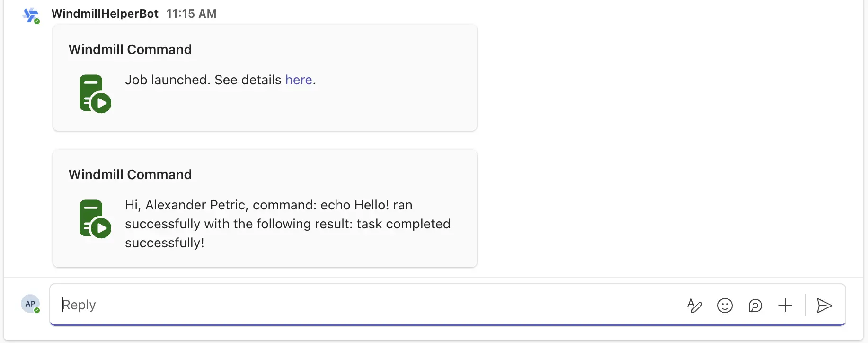
Task: Click the 'Job launched. See details' text
Action: (x=203, y=80)
